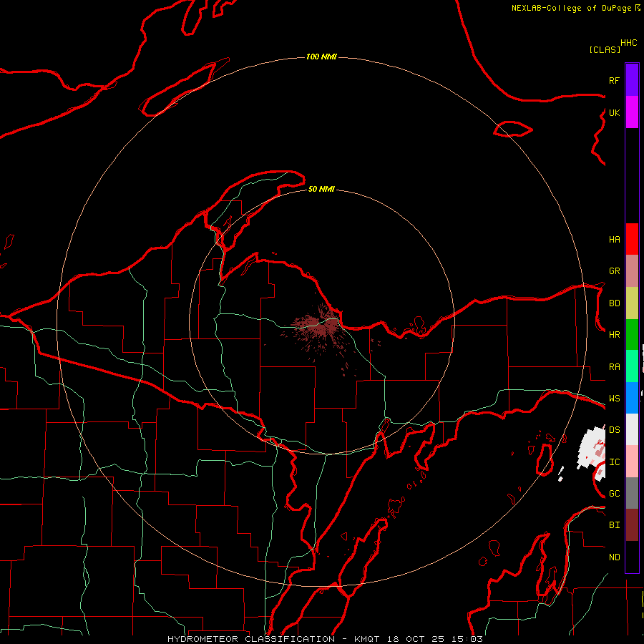Click the GC gray legend swatch

632,493
